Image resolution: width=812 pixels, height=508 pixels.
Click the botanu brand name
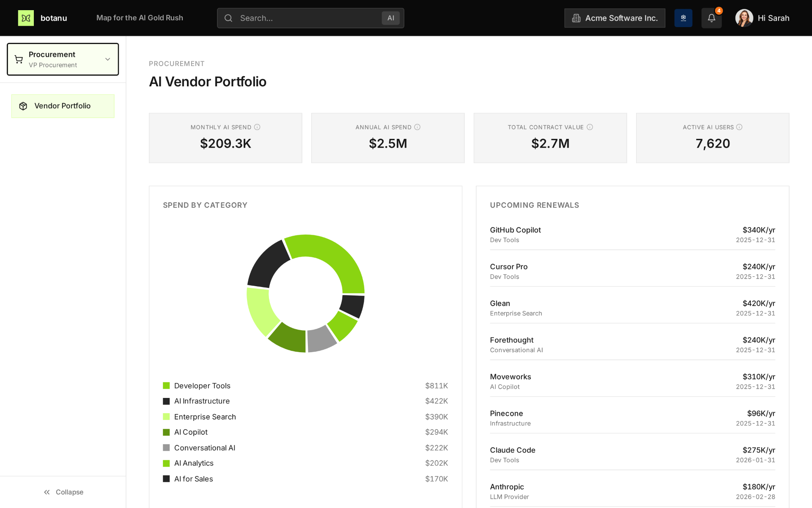(54, 18)
